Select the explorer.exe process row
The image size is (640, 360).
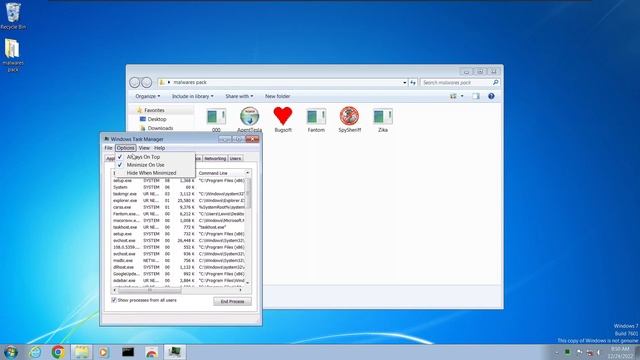pos(179,200)
